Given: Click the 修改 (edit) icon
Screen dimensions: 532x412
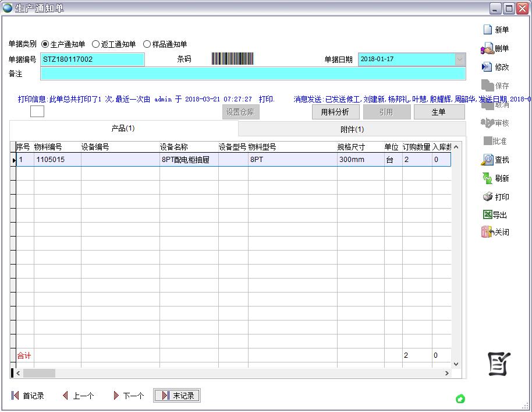Looking at the screenshot, I should [x=487, y=67].
